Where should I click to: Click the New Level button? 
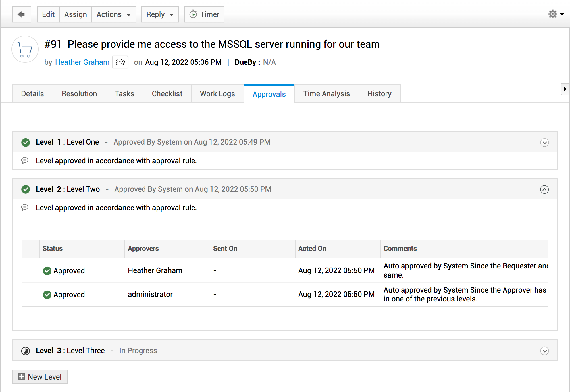[x=40, y=377]
